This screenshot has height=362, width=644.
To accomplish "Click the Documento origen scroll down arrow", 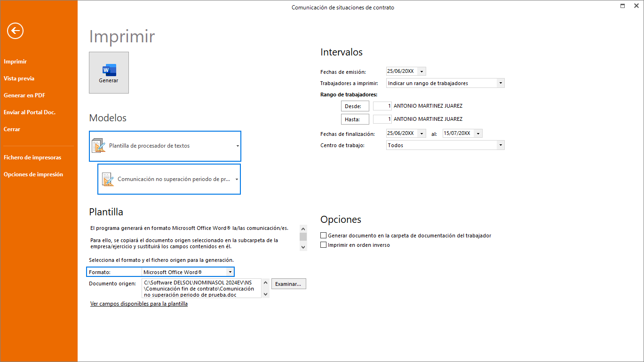I will 266,294.
